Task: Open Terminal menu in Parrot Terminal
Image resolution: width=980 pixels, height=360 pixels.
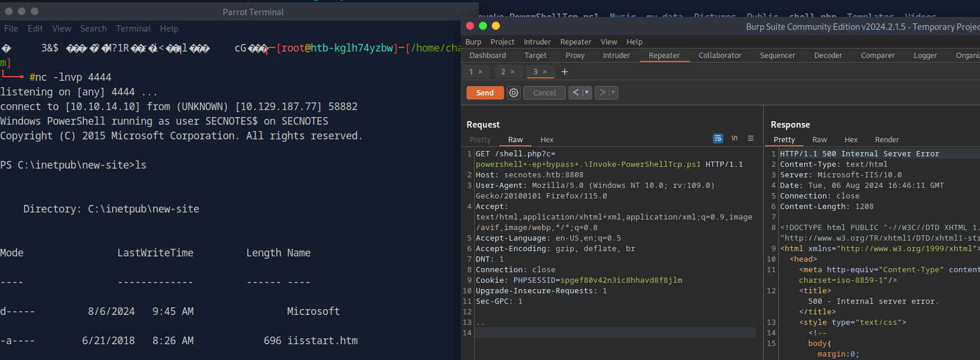Action: [133, 28]
